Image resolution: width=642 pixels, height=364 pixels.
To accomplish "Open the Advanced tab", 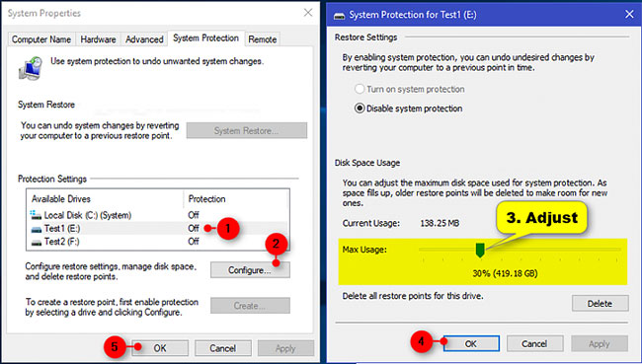I will pos(144,39).
